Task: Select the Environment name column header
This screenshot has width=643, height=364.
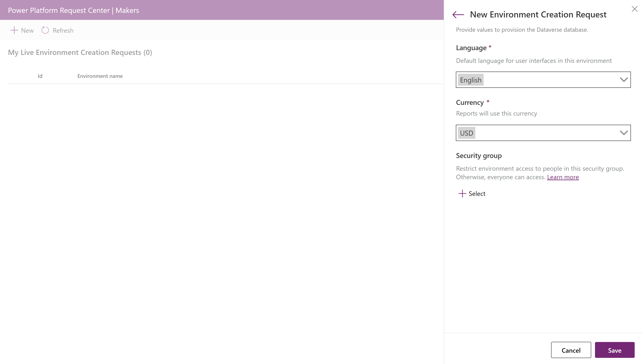Action: (100, 76)
